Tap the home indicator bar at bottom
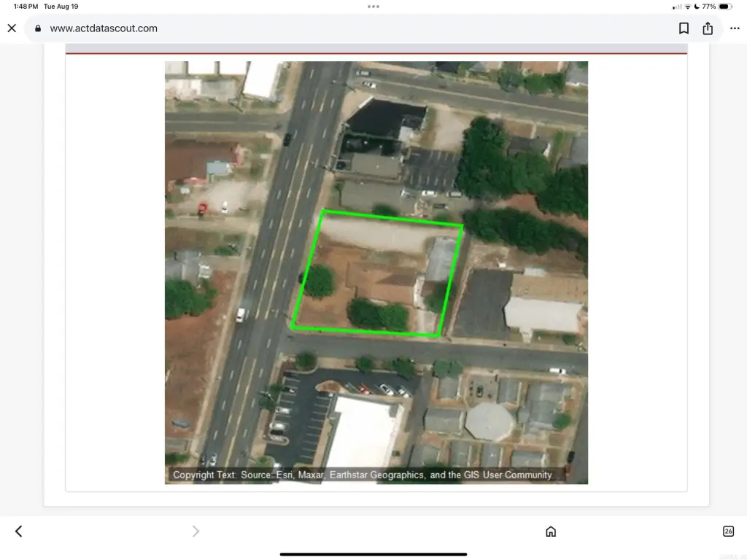The image size is (747, 560). pos(373,554)
